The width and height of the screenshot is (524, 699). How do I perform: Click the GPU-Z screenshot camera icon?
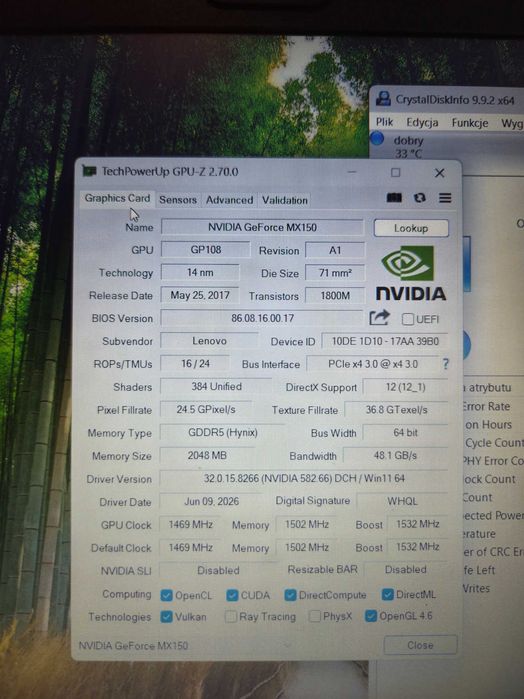[x=394, y=197]
